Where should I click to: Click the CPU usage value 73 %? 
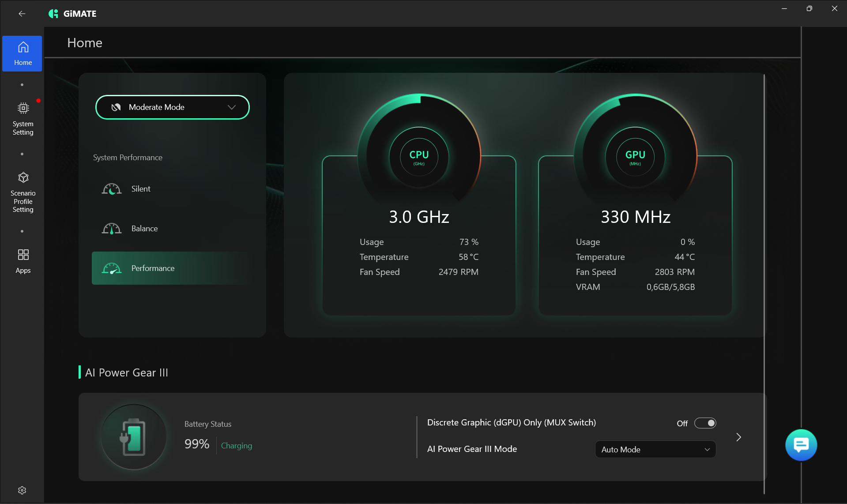[469, 242]
